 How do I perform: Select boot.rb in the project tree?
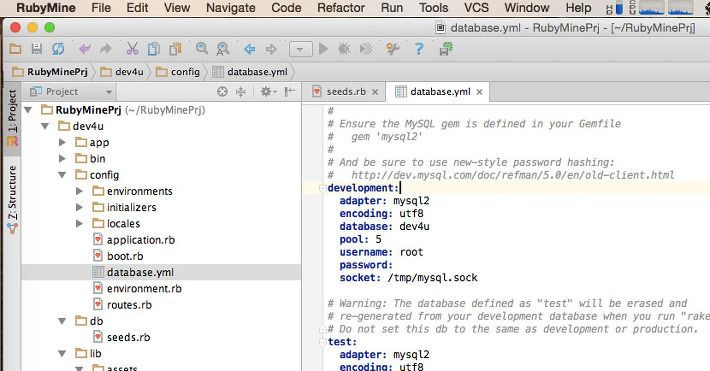coord(125,256)
